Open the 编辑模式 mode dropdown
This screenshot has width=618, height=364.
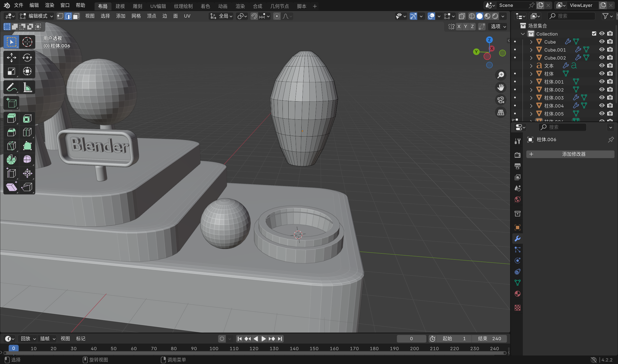[36, 16]
